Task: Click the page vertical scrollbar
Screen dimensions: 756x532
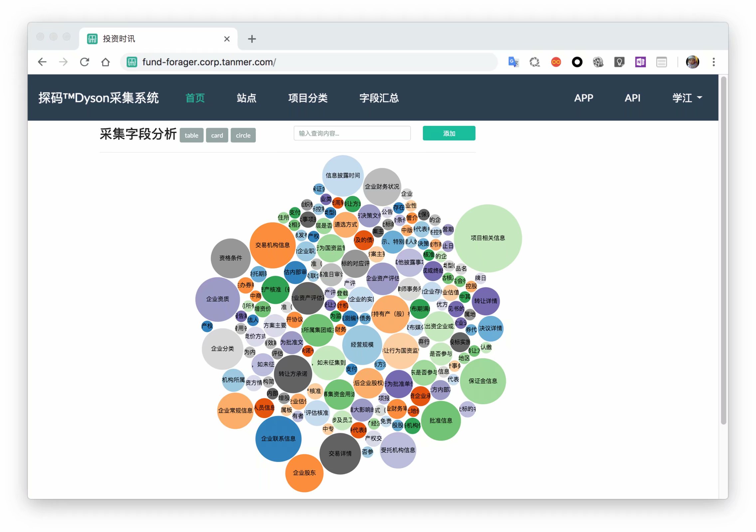Action: [723, 251]
